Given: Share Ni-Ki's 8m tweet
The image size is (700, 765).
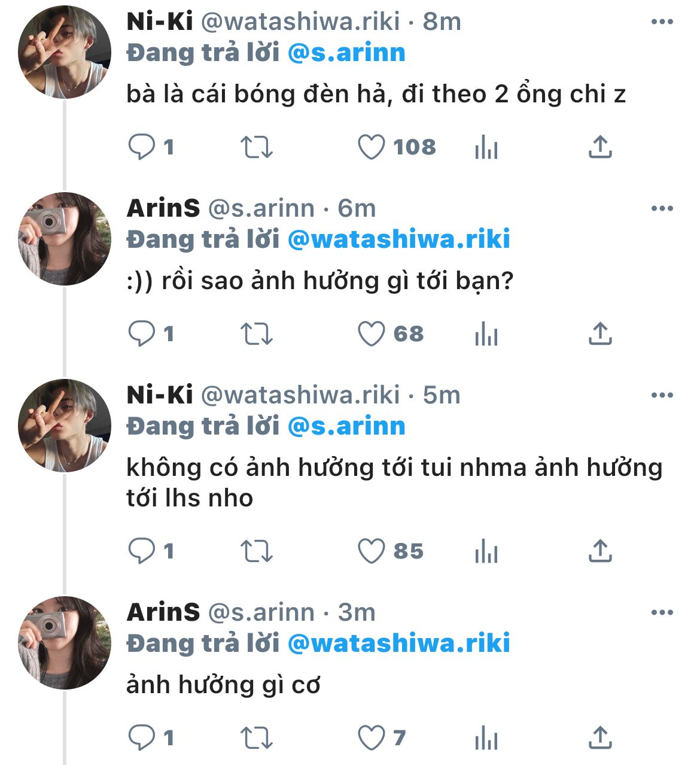Looking at the screenshot, I should pos(600,147).
